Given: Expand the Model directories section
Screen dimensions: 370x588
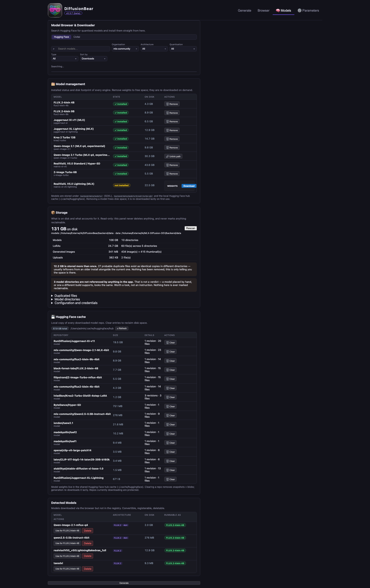Looking at the screenshot, I should pyautogui.click(x=66, y=299).
